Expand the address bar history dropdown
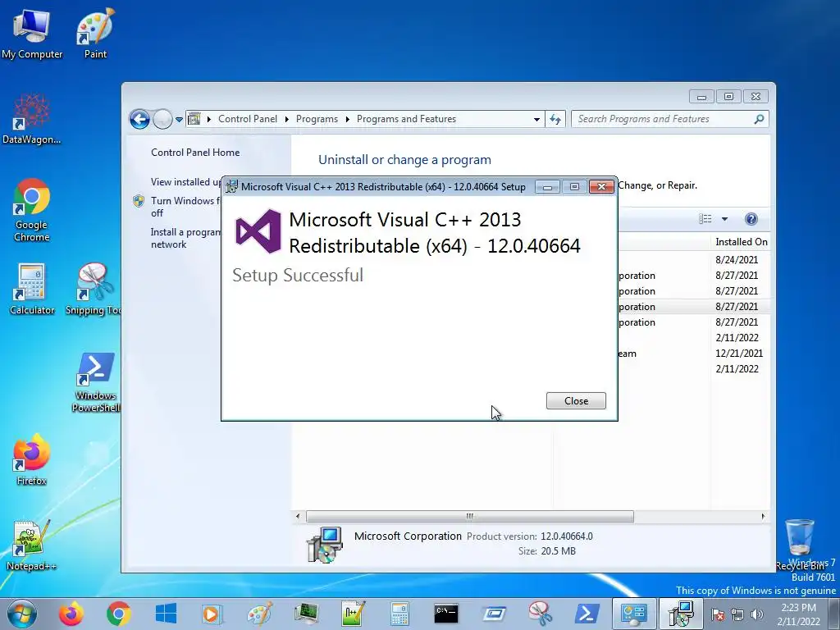 [536, 120]
